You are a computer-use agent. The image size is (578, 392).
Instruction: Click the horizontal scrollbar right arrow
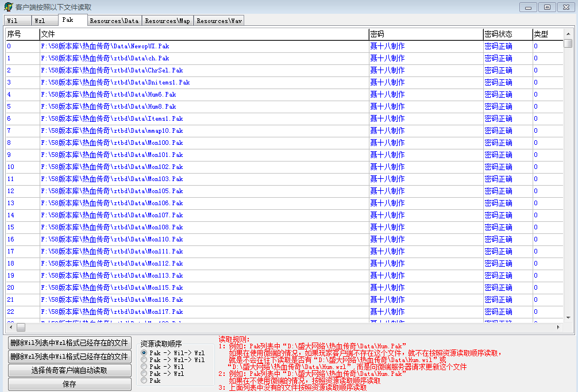click(x=558, y=327)
